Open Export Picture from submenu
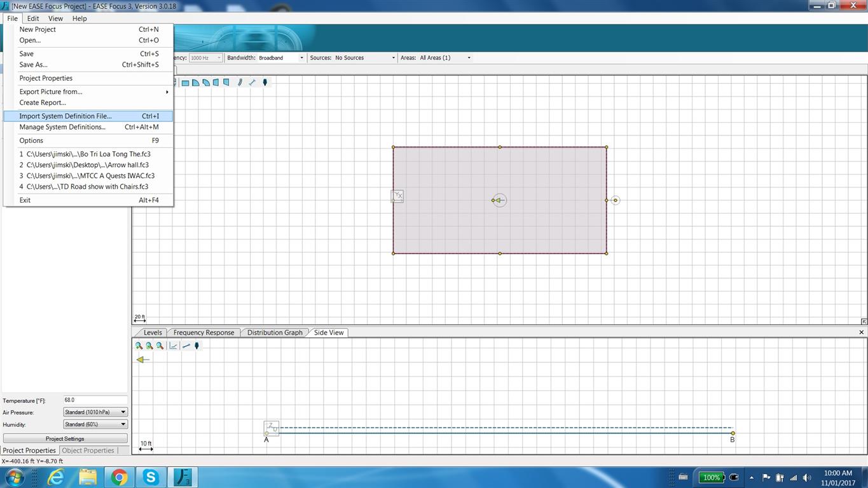This screenshot has height=488, width=868. click(x=51, y=91)
